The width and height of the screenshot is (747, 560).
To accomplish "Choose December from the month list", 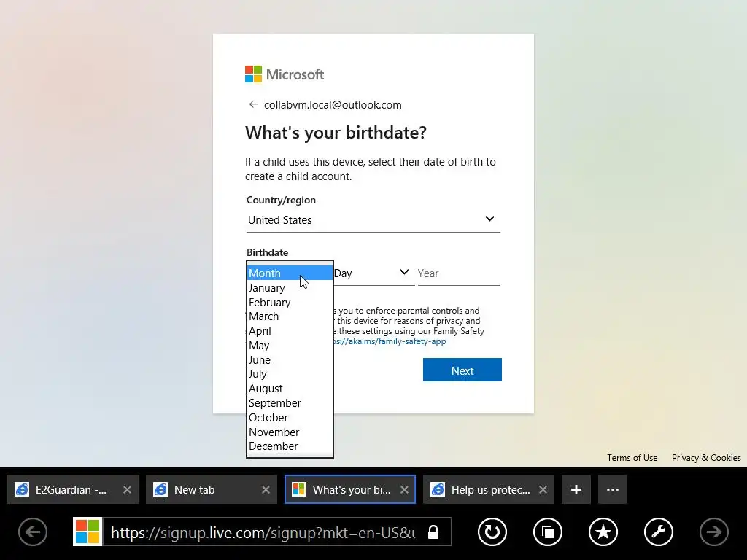I will click(290, 446).
